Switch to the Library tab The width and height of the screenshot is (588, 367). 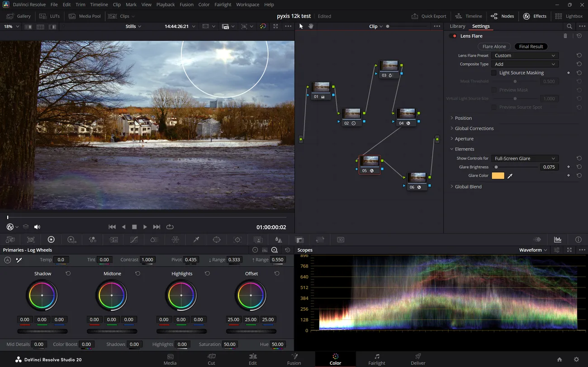[457, 26]
